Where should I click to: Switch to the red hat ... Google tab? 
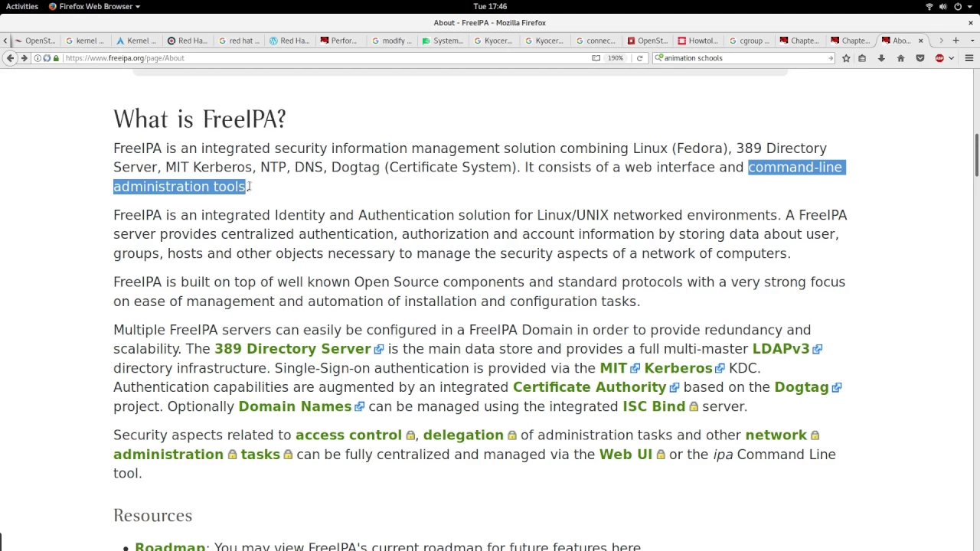[x=238, y=41]
